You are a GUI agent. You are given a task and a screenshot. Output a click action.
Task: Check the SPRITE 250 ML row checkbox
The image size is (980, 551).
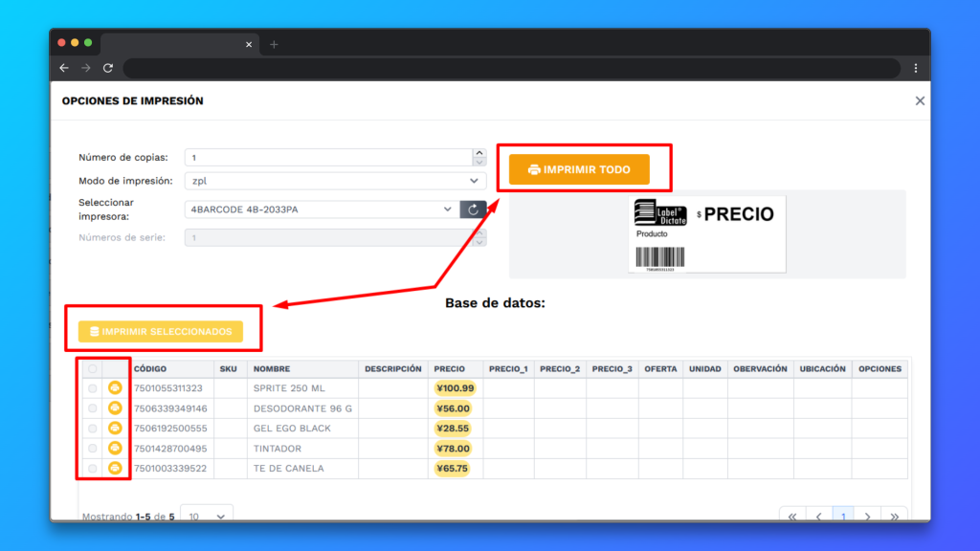pyautogui.click(x=93, y=388)
